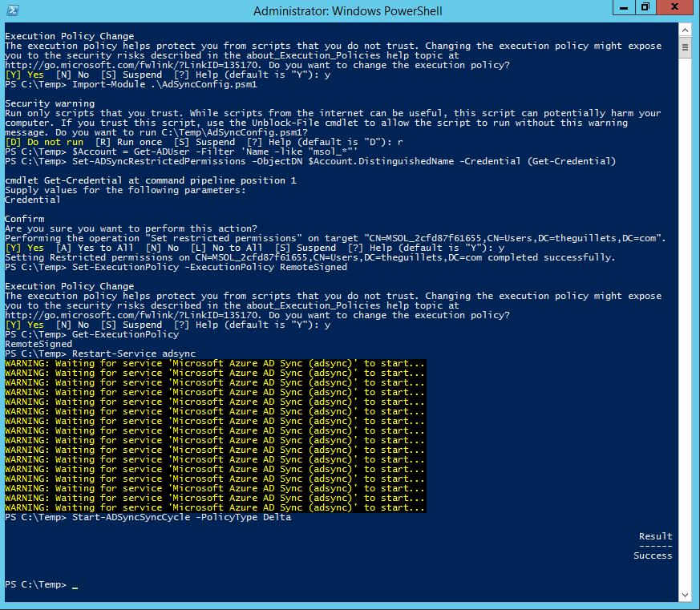Image resolution: width=700 pixels, height=610 pixels.
Task: Close the Administrator PowerShell window
Action: [674, 7]
